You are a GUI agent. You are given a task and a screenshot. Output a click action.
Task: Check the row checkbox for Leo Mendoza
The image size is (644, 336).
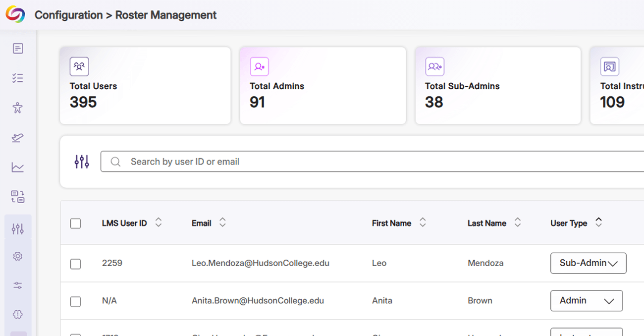(75, 264)
